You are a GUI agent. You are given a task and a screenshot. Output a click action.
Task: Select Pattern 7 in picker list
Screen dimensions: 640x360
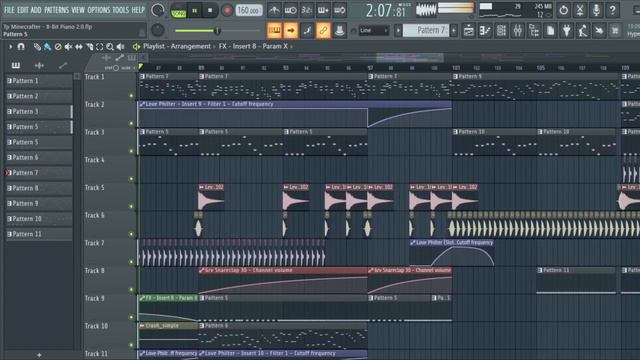coord(39,173)
